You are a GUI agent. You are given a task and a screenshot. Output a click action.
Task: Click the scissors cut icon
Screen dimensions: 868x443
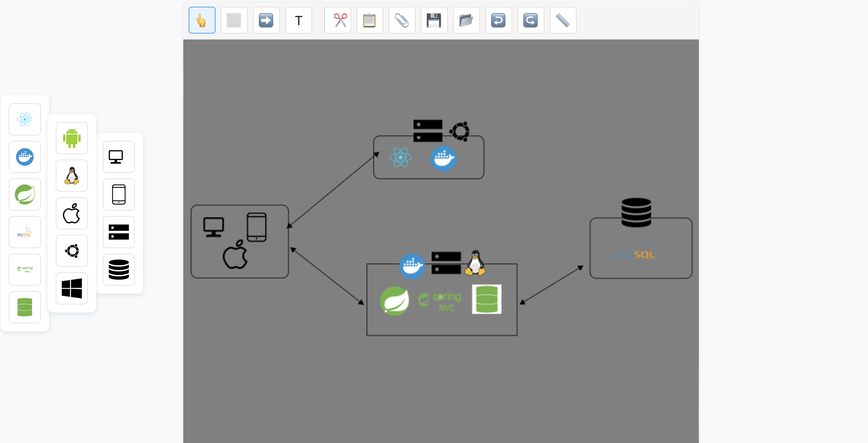tap(337, 20)
